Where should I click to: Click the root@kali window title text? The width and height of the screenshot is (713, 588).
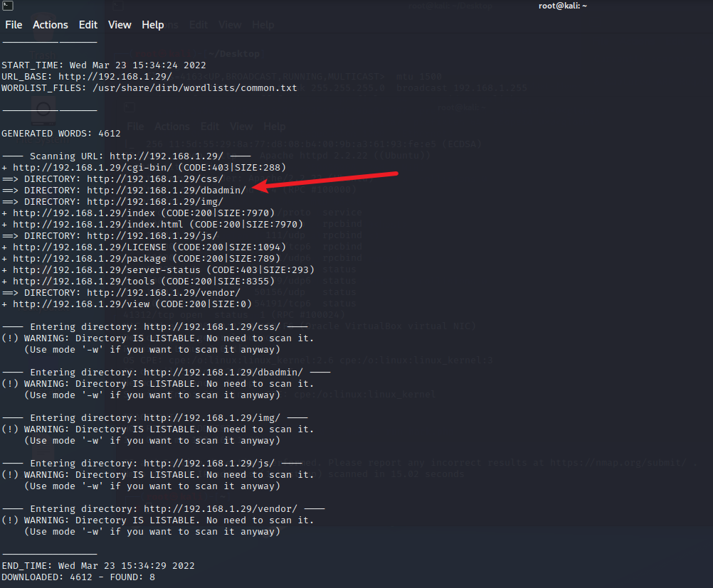[x=562, y=6]
